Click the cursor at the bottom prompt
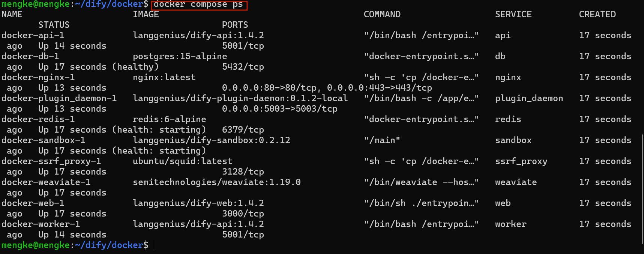644x254 pixels. pos(154,245)
